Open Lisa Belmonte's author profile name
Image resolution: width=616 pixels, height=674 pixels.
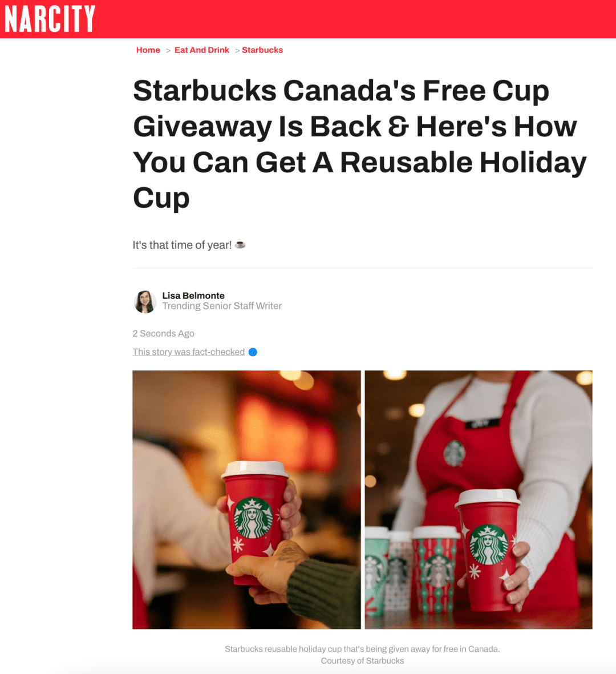coord(193,296)
